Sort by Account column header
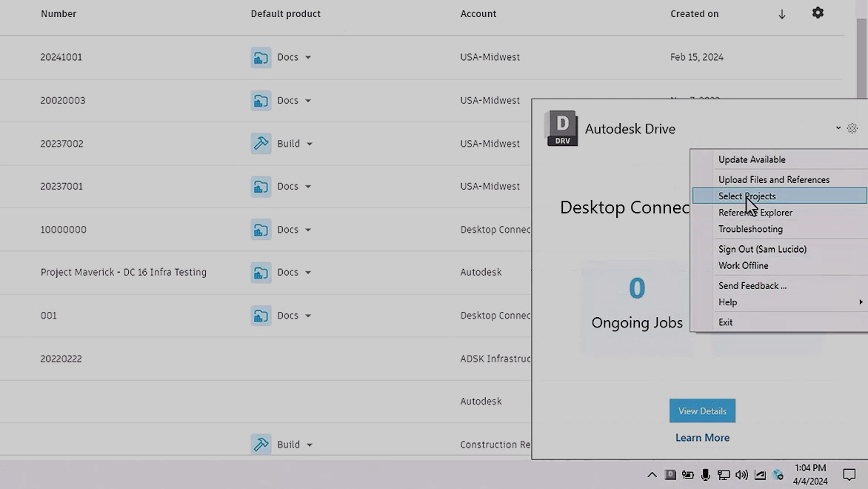 tap(478, 14)
